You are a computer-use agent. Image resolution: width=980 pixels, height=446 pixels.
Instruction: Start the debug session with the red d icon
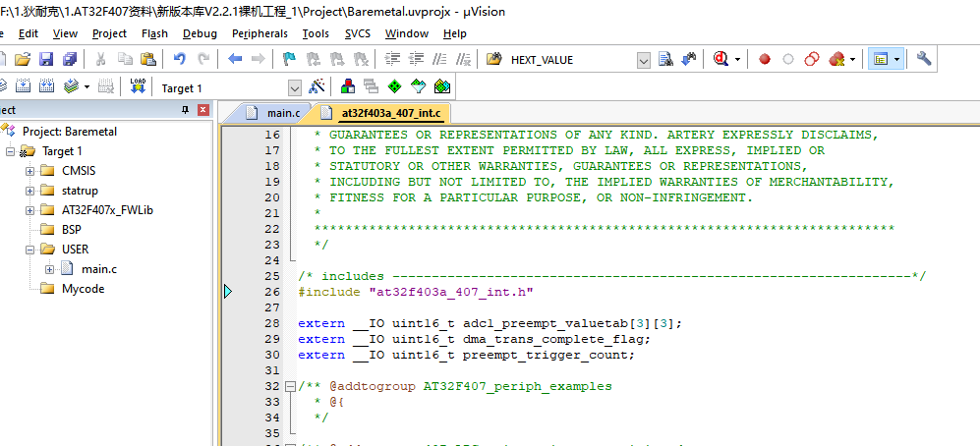pyautogui.click(x=721, y=59)
